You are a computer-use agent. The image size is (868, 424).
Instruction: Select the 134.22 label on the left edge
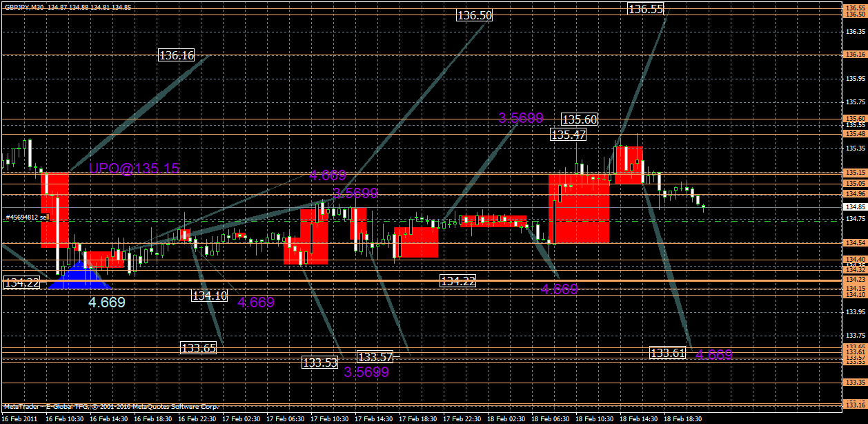pyautogui.click(x=21, y=281)
